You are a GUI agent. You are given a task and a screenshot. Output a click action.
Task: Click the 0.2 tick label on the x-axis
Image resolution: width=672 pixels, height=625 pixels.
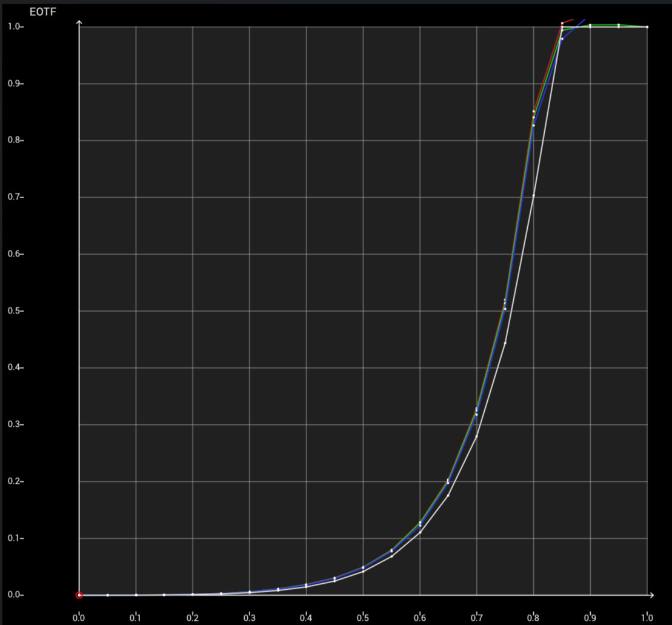coord(192,617)
